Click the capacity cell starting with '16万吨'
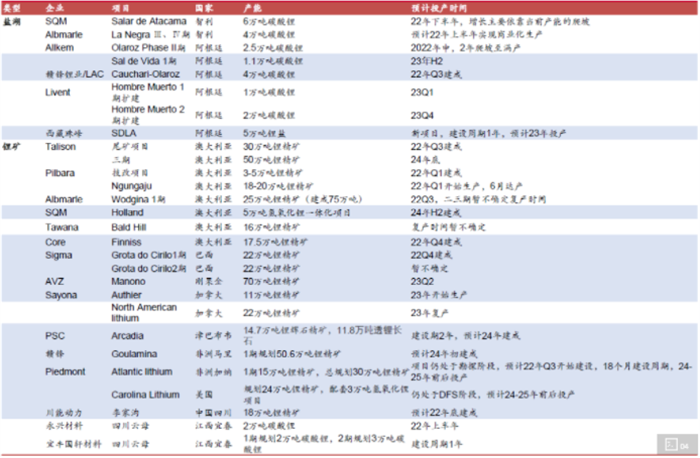700x458 pixels. click(271, 228)
